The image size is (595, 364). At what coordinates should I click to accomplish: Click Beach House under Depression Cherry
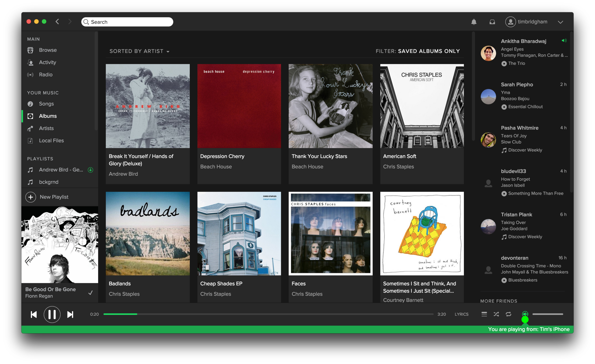coord(216,167)
